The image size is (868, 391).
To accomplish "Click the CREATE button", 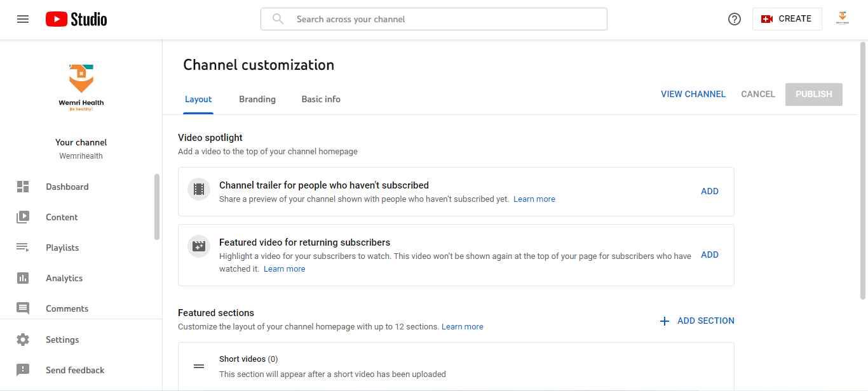I will point(787,19).
